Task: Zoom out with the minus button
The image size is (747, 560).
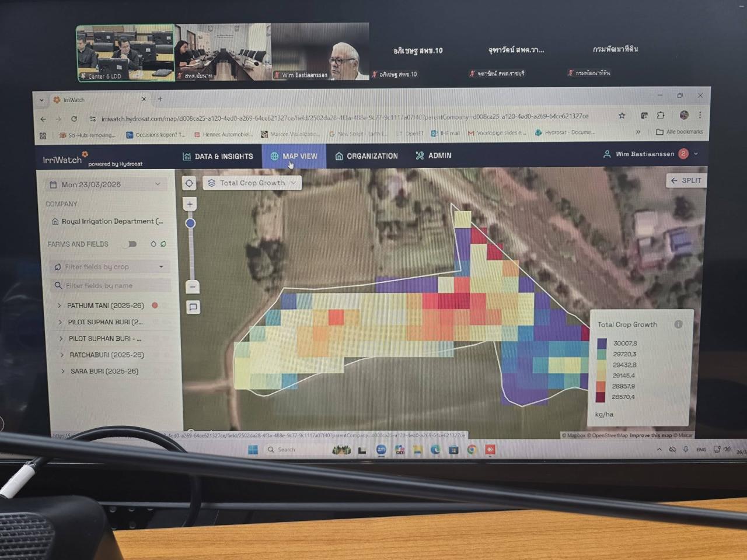Action: point(191,286)
